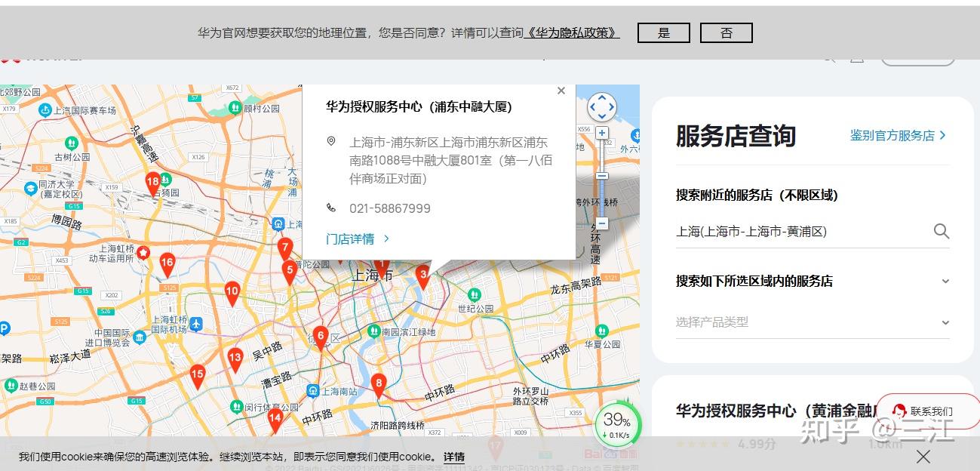Select map marker number 8
The width and height of the screenshot is (980, 471).
(379, 385)
